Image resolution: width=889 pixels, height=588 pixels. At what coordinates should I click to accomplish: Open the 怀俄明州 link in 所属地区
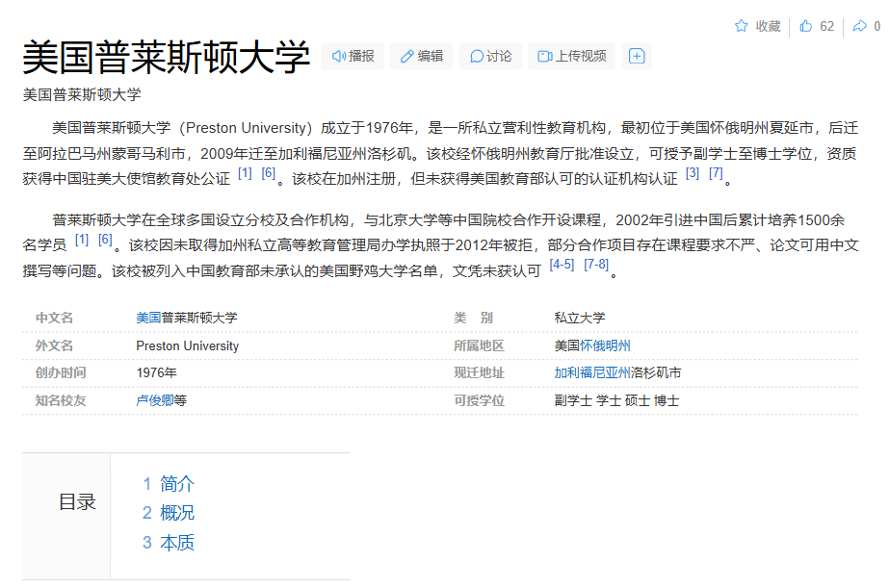(605, 345)
